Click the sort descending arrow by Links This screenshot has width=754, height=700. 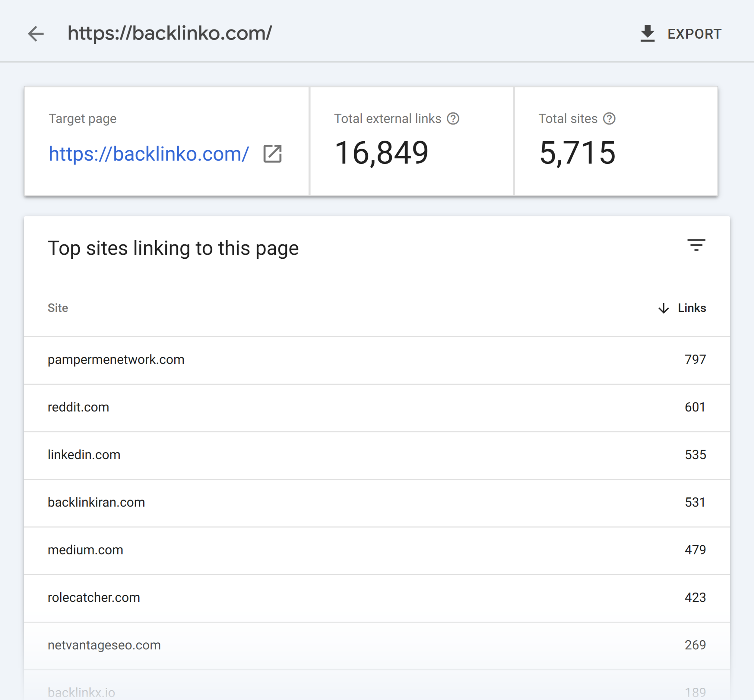click(664, 308)
